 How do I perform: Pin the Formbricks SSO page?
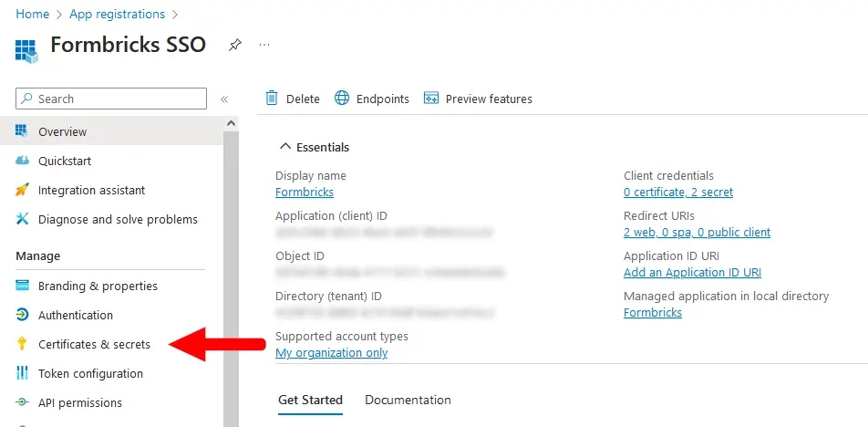[x=235, y=46]
